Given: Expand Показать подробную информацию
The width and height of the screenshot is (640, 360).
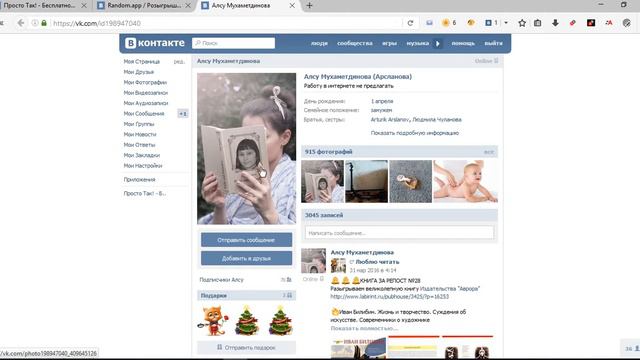Looking at the screenshot, I should coord(415,133).
